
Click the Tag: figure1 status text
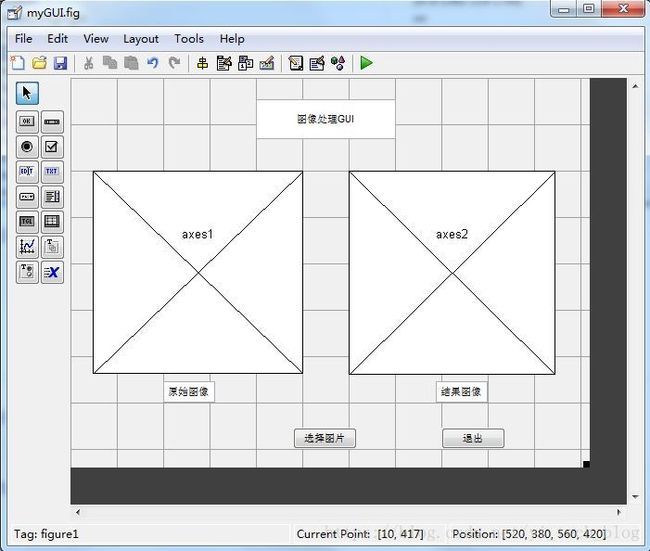[x=46, y=534]
